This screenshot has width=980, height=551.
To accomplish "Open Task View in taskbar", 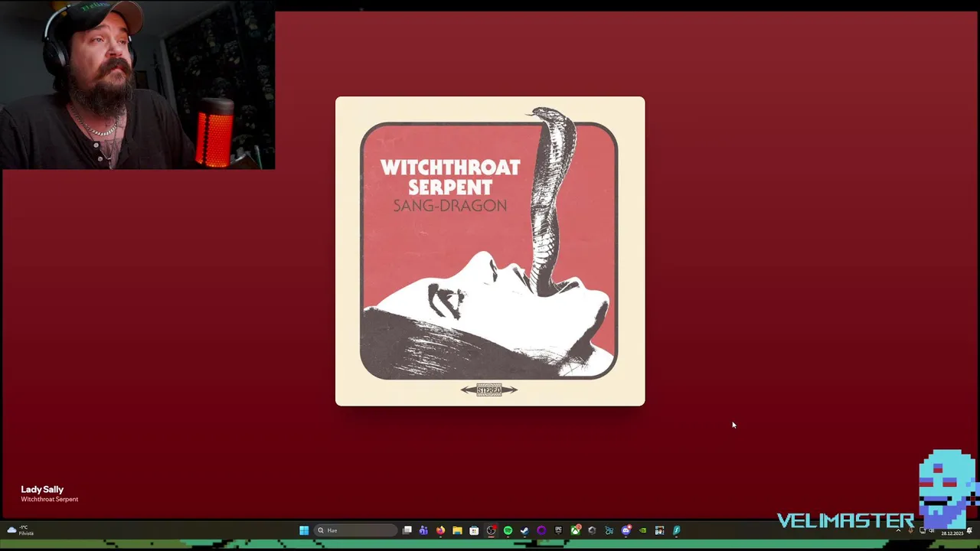I will (x=407, y=530).
